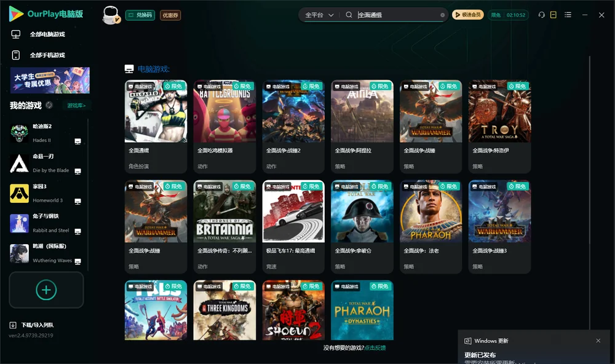Open the 全面战争:战锤2 game card

pyautogui.click(x=293, y=126)
